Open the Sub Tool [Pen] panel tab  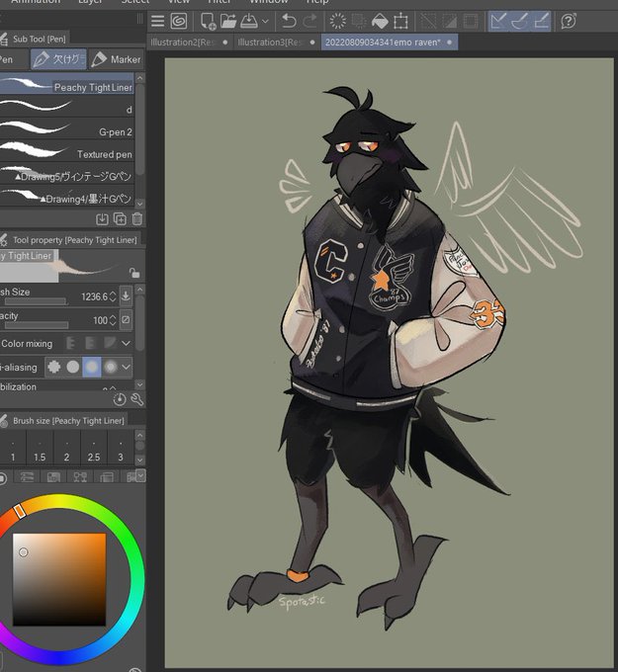point(36,39)
